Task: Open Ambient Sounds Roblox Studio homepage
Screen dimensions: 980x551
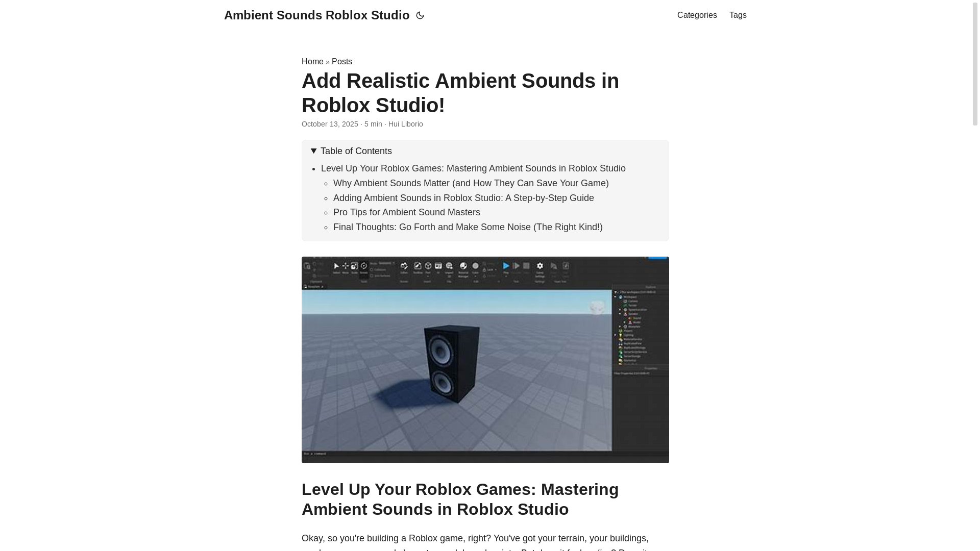Action: [316, 15]
